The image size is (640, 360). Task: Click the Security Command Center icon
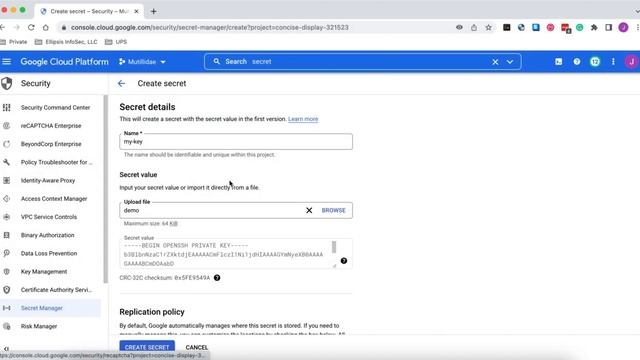[7, 108]
